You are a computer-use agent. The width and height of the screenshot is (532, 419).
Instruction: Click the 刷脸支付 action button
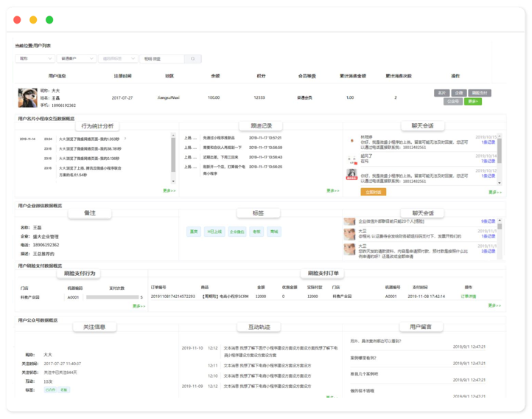[x=479, y=94]
